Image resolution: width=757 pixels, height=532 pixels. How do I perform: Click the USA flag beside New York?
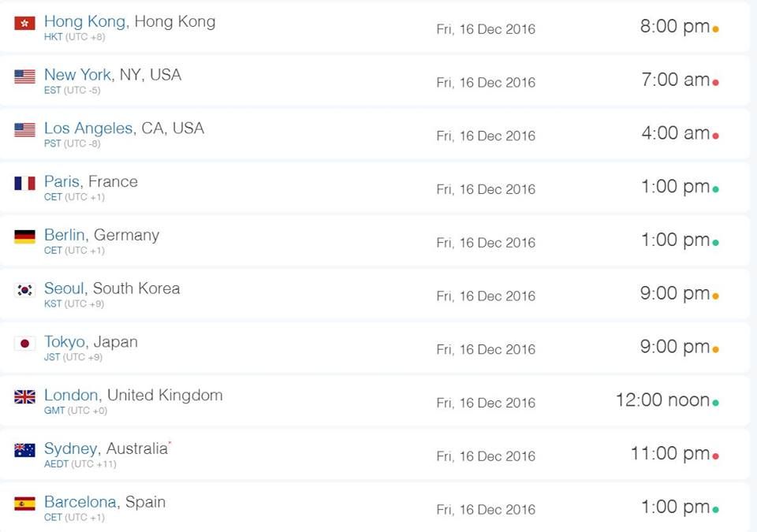click(x=24, y=76)
